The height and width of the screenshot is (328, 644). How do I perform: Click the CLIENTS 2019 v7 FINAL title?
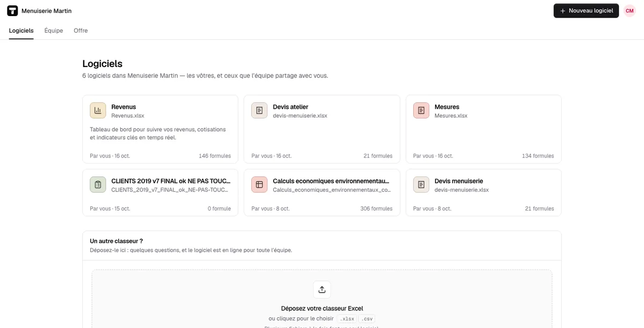(x=171, y=181)
